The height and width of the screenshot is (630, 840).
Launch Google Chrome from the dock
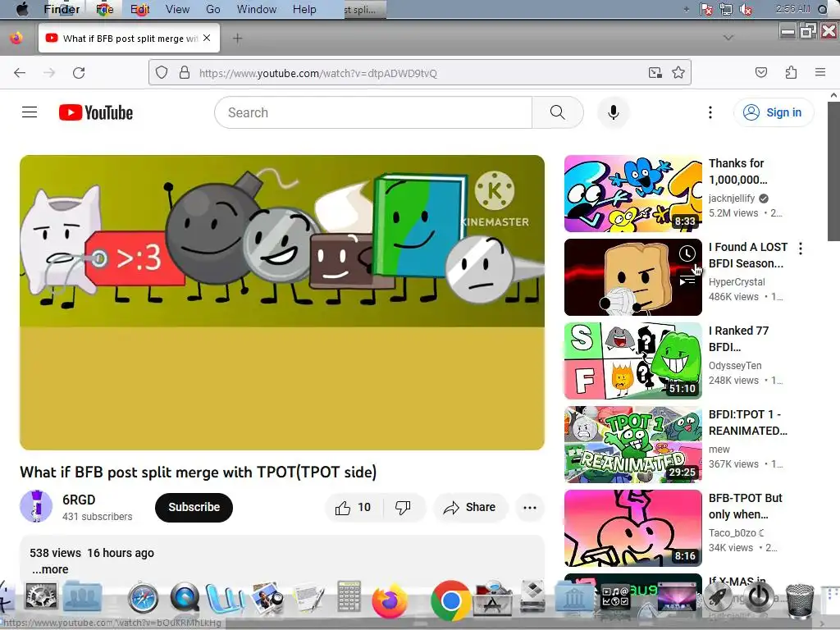coord(450,600)
